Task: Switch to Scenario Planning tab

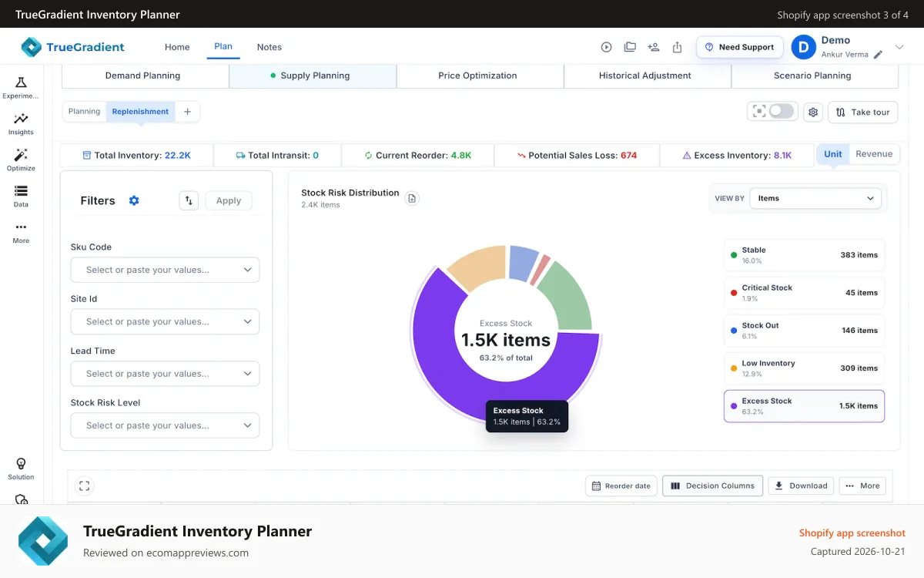Action: [x=814, y=76]
